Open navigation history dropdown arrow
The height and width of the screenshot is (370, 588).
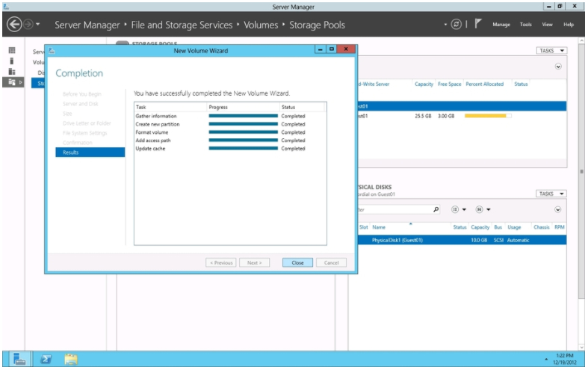pyautogui.click(x=37, y=25)
